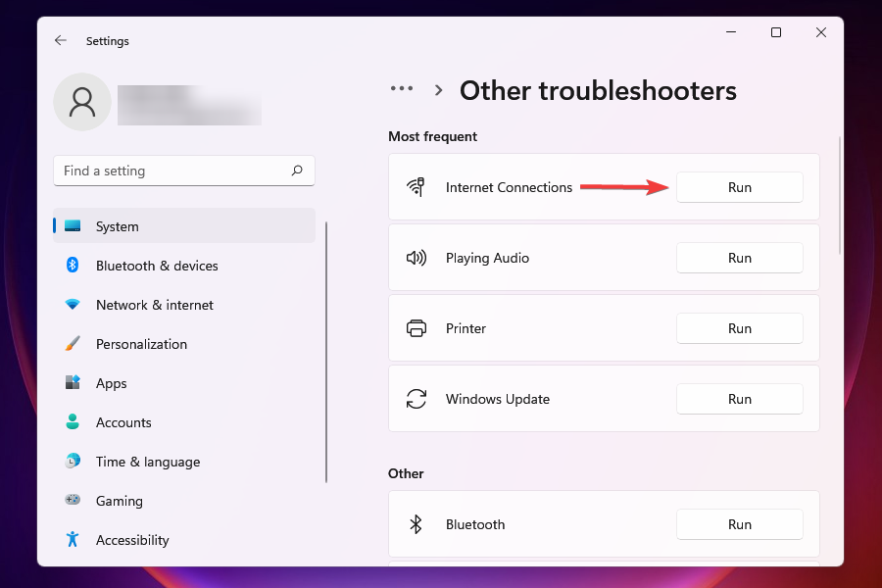Open Accessibility settings
The height and width of the screenshot is (588, 882).
[184, 540]
